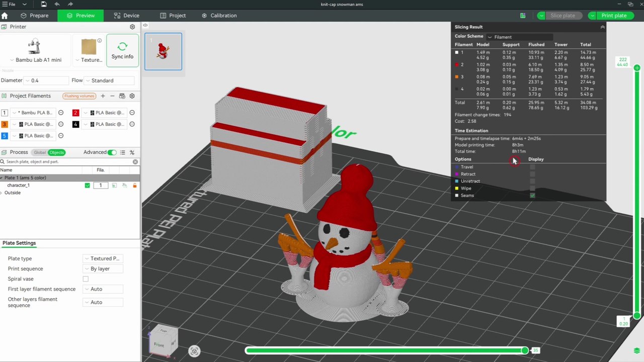Open compare presets icon in Process
Image resolution: width=644 pixels, height=362 pixels.
(x=132, y=152)
